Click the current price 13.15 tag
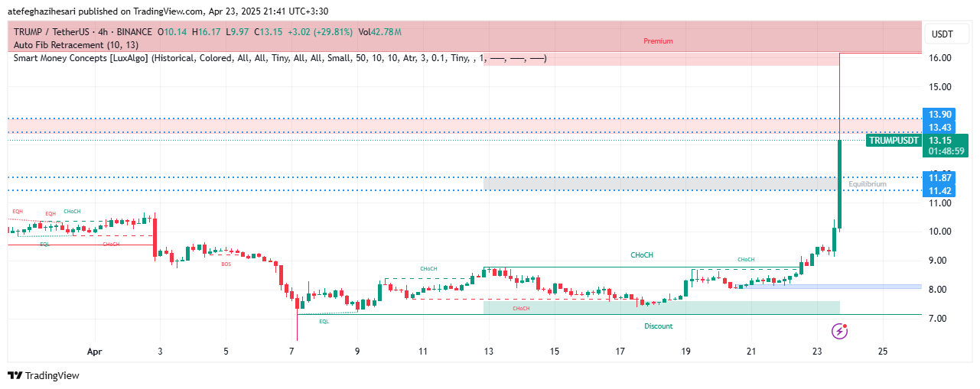Viewport: 980px width, 389px height. tap(939, 141)
